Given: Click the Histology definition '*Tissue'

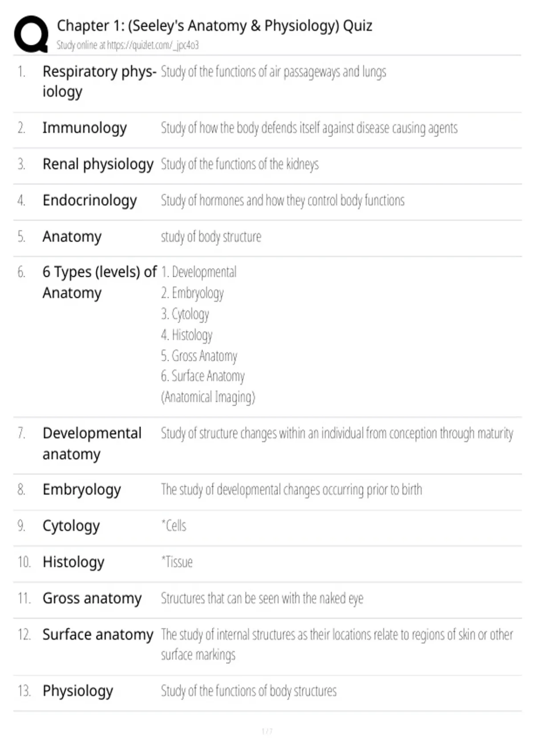Looking at the screenshot, I should [x=177, y=562].
